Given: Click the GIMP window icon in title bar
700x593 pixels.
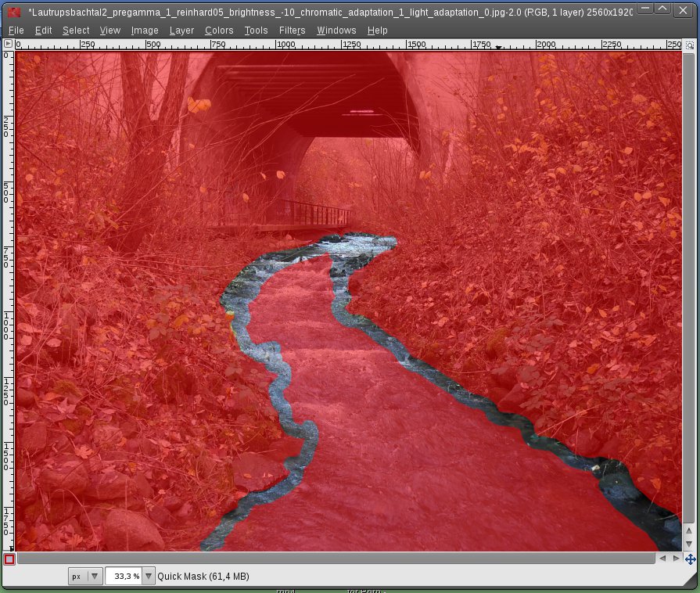Looking at the screenshot, I should coord(13,11).
